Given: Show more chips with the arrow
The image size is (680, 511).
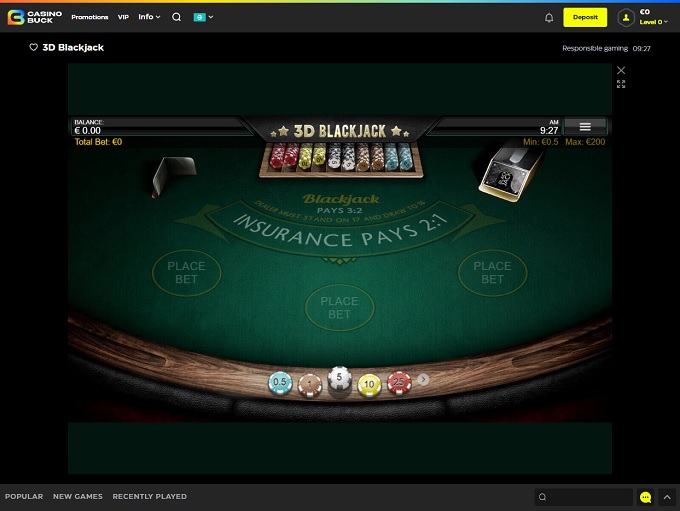Looking at the screenshot, I should [x=423, y=380].
